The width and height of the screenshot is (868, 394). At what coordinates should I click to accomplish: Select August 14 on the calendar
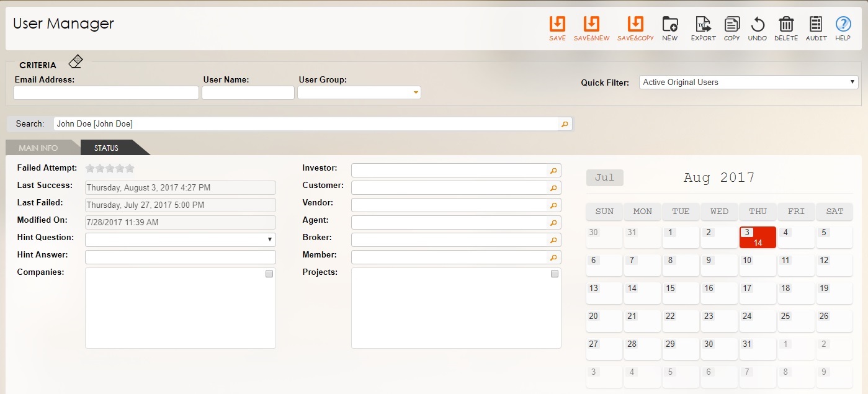coord(642,292)
